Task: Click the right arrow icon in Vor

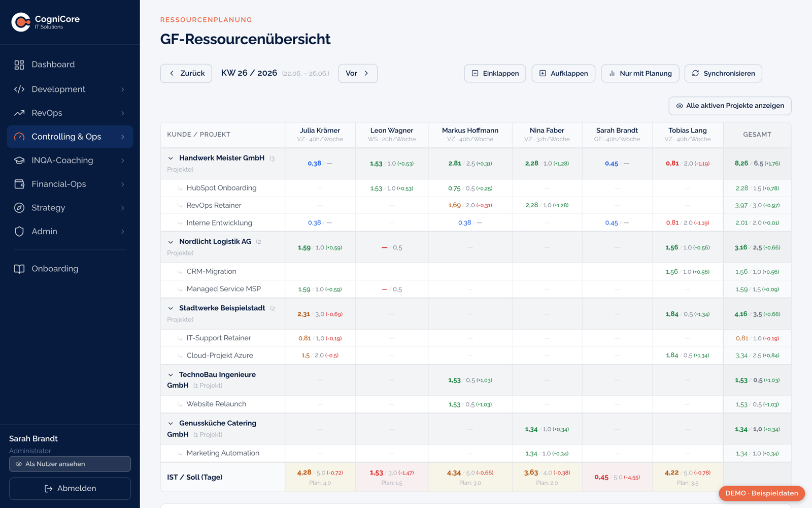Action: click(366, 73)
